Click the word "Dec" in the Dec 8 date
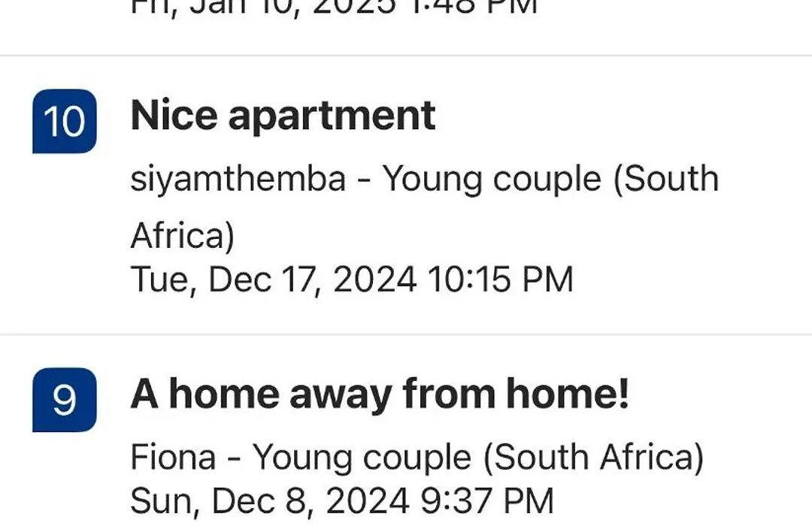Image resolution: width=812 pixels, height=526 pixels. [x=243, y=500]
